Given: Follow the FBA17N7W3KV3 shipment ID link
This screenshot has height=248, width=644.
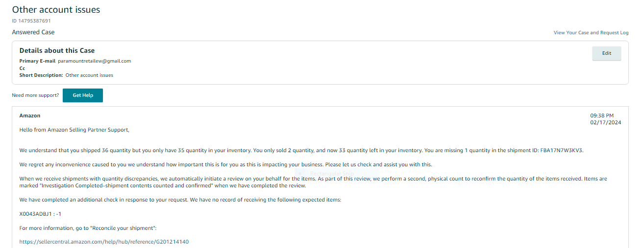Looking at the screenshot, I should click(561, 150).
